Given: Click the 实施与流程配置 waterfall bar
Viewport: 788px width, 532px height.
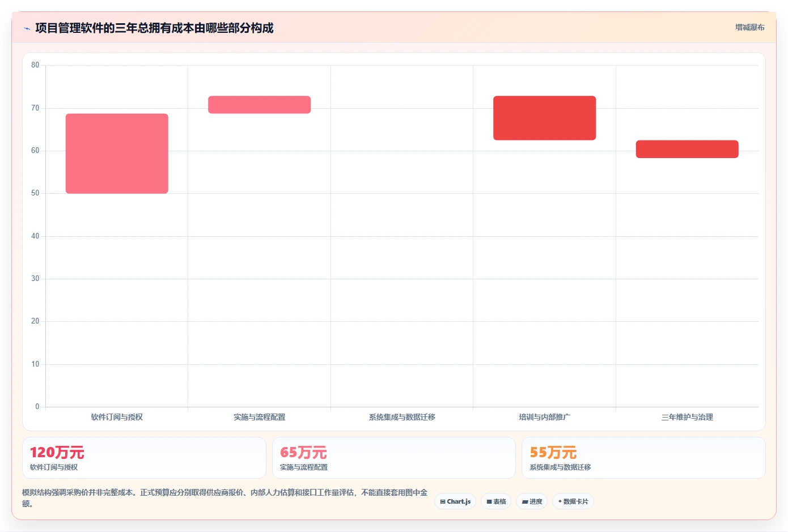Looking at the screenshot, I should pyautogui.click(x=259, y=105).
